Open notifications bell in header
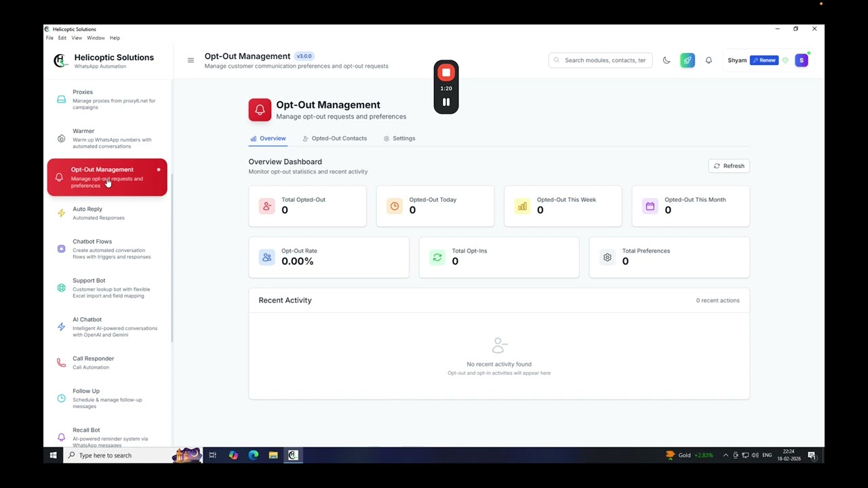Screen dimensions: 868x488 (709, 60)
